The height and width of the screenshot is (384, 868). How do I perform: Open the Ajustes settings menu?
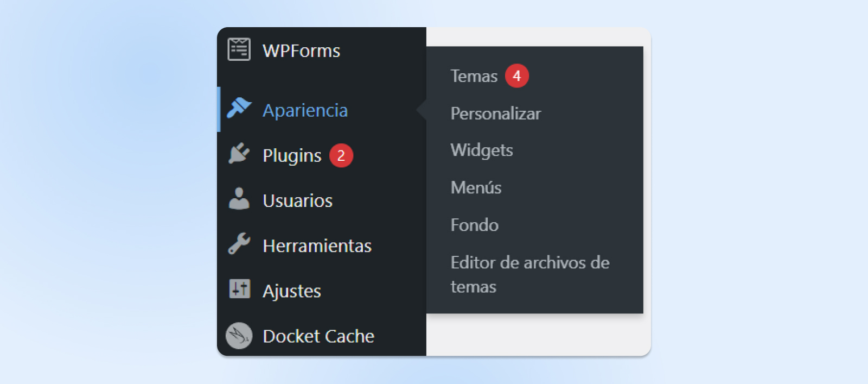292,291
